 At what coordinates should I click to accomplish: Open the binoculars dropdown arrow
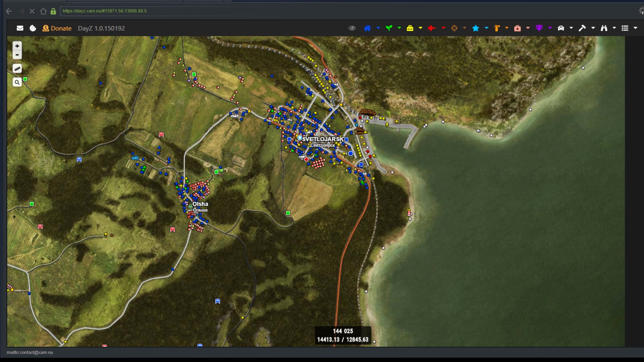pos(614,28)
